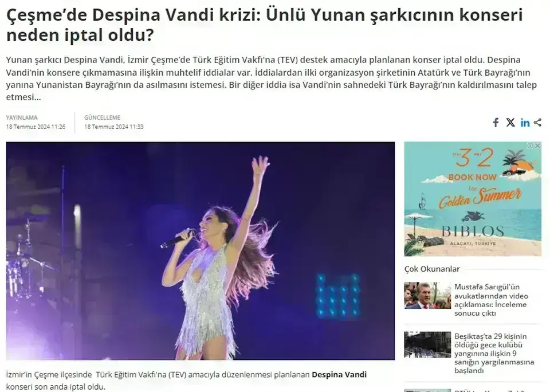Close the Biblos Golden Summer ad
The width and height of the screenshot is (550, 392).
tap(538, 146)
